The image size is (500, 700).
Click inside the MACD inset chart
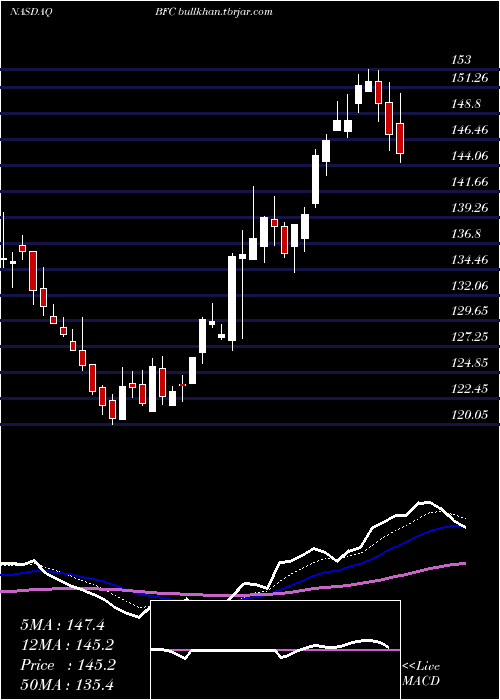[275, 650]
